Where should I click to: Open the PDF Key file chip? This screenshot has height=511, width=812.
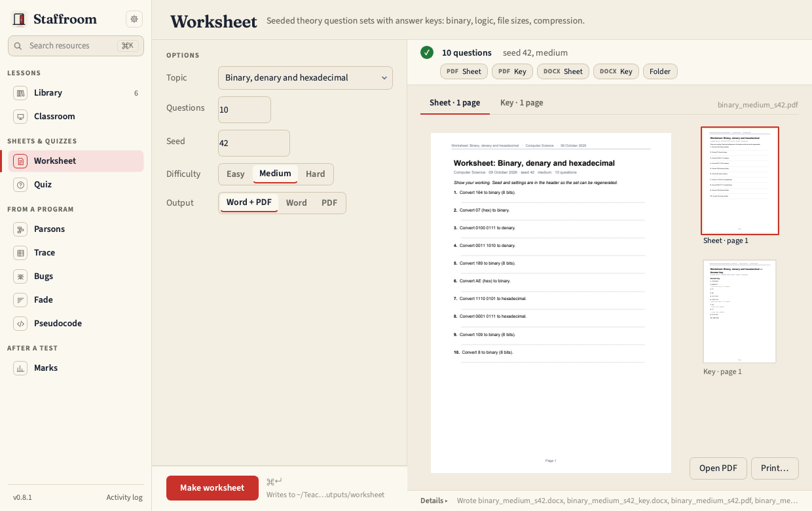(512, 71)
